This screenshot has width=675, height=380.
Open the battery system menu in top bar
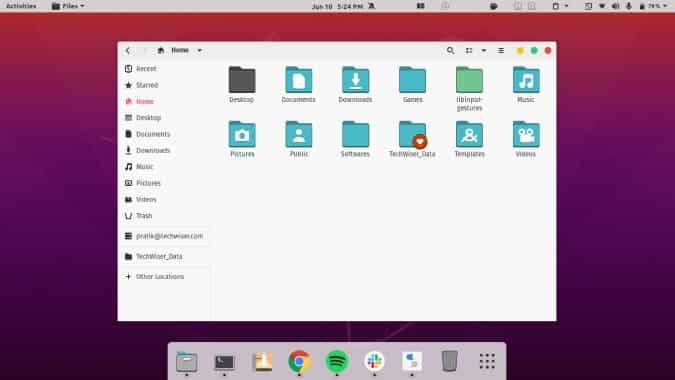coord(653,6)
